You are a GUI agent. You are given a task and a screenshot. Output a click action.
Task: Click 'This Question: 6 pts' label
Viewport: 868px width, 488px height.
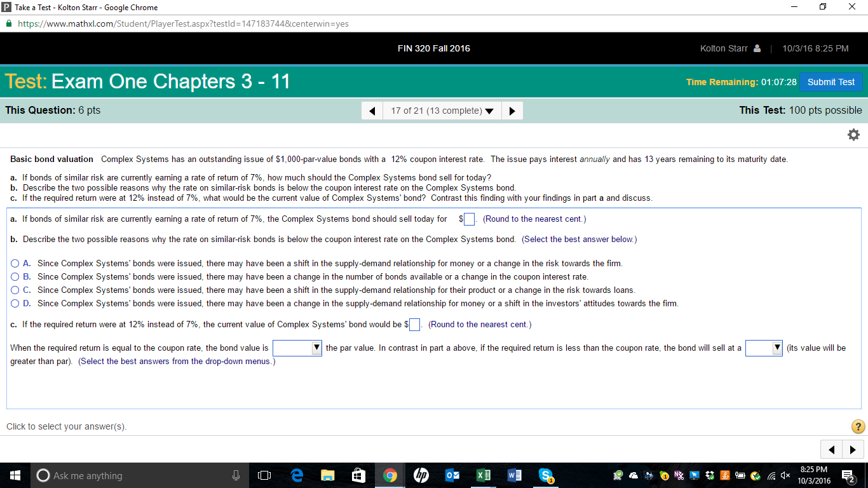click(53, 111)
